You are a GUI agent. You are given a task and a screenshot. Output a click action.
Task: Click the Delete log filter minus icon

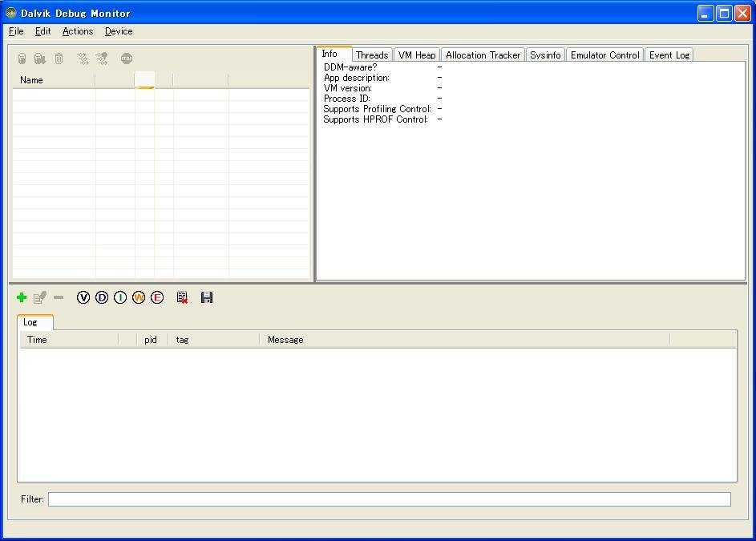pyautogui.click(x=59, y=297)
